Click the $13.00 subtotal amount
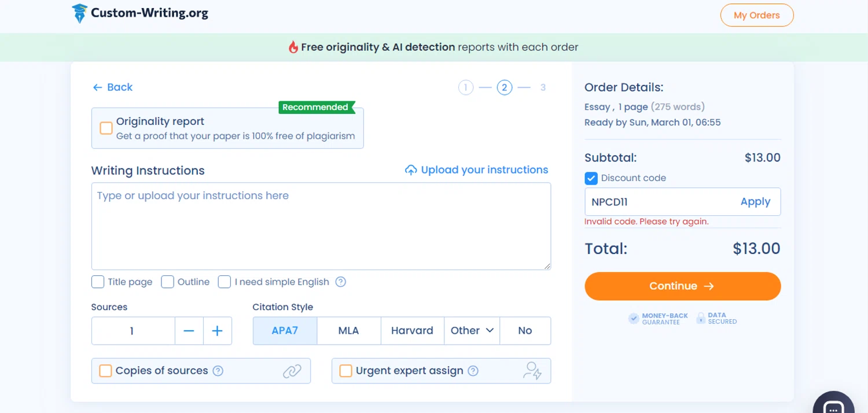Viewport: 868px width, 413px height. [763, 158]
